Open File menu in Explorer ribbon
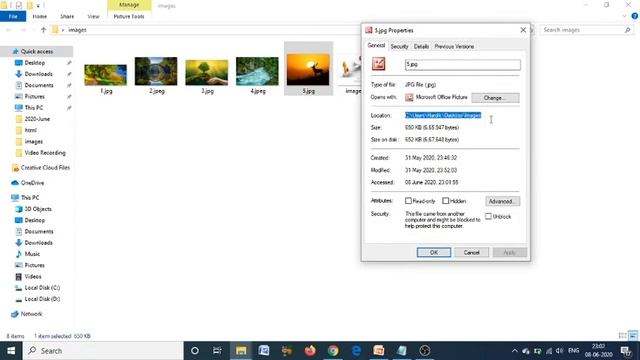The image size is (640, 360). 13,16
